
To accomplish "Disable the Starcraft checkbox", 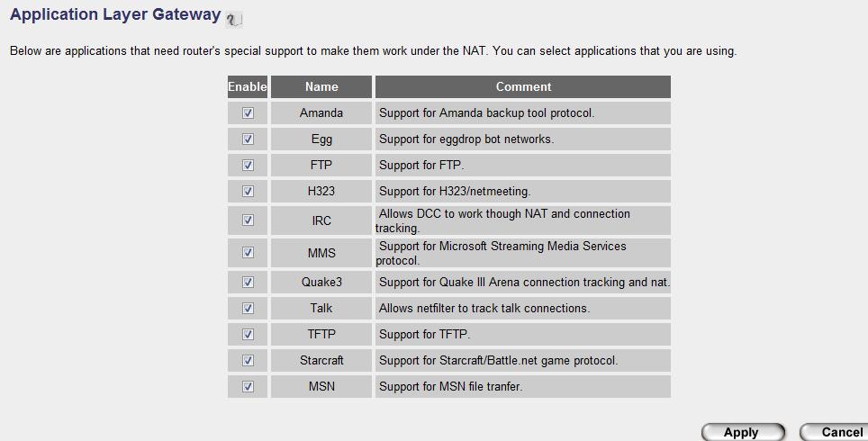I will [x=248, y=360].
